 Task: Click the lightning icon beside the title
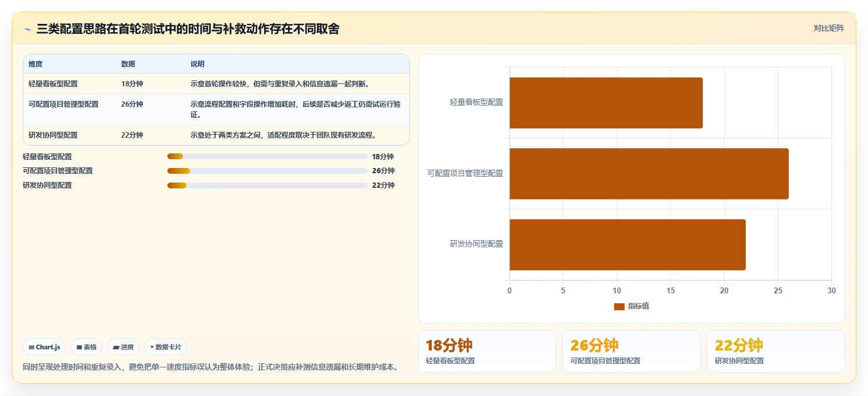[28, 29]
